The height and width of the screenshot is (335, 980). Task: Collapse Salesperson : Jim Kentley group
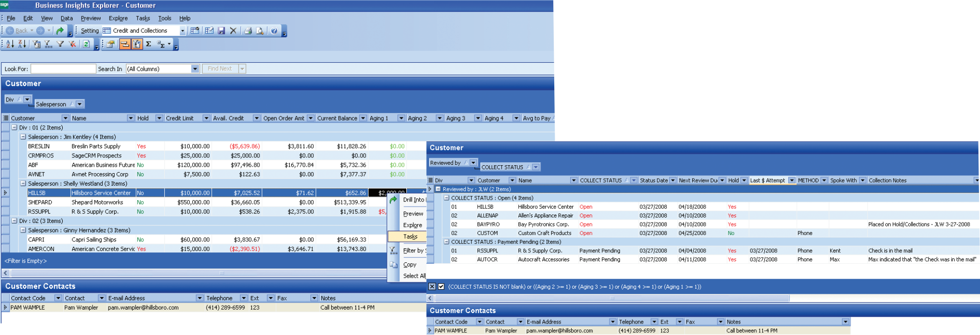23,137
